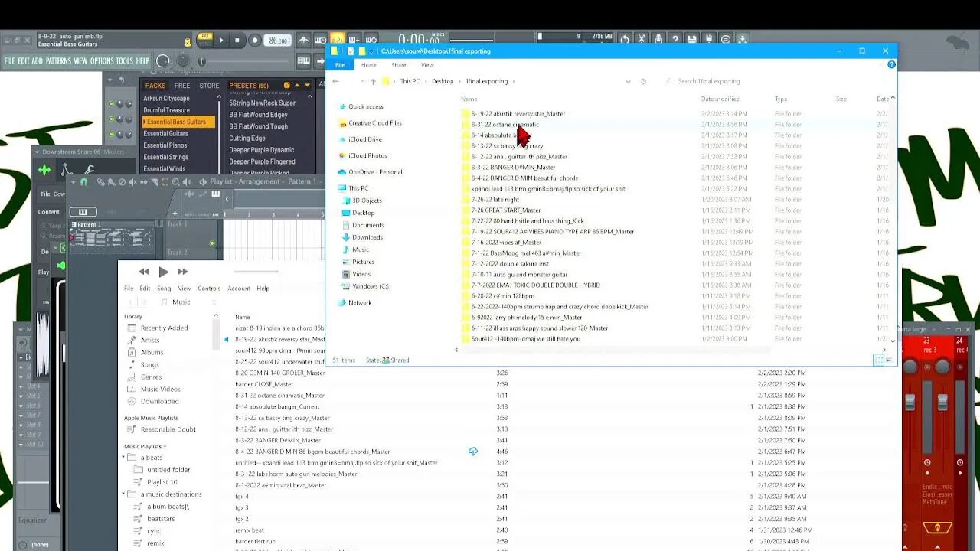Toggle the orange checkbox beside PRESETS

pos(287,86)
